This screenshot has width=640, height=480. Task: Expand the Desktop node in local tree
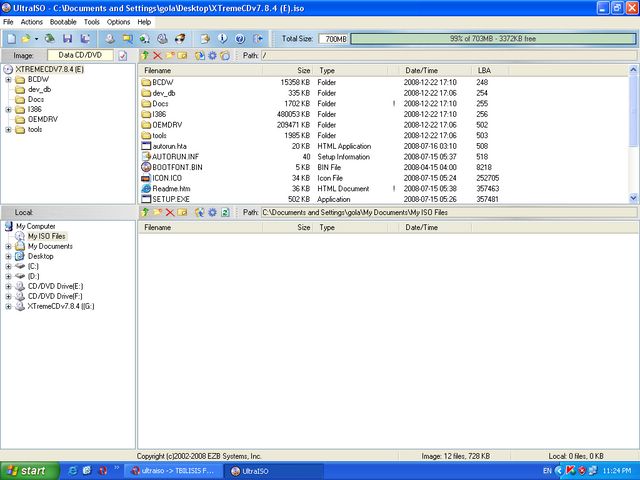pos(8,256)
